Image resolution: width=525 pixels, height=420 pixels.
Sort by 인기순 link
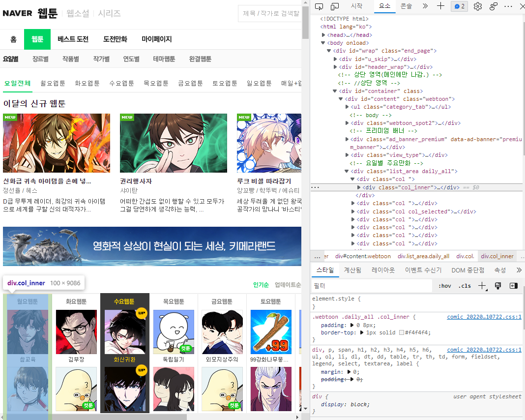pos(261,285)
